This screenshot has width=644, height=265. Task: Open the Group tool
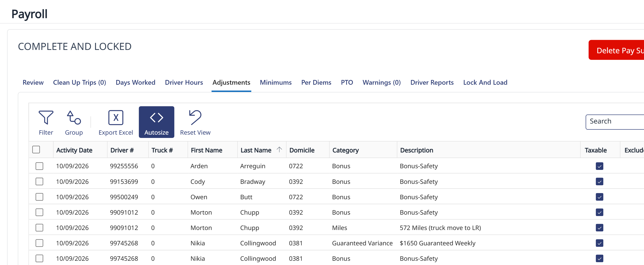(x=74, y=122)
